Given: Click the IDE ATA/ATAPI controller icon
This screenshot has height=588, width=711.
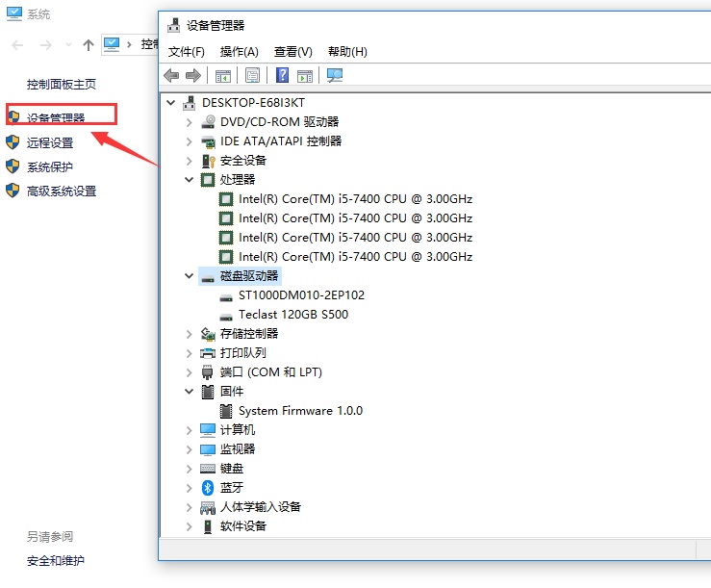Looking at the screenshot, I should click(208, 141).
